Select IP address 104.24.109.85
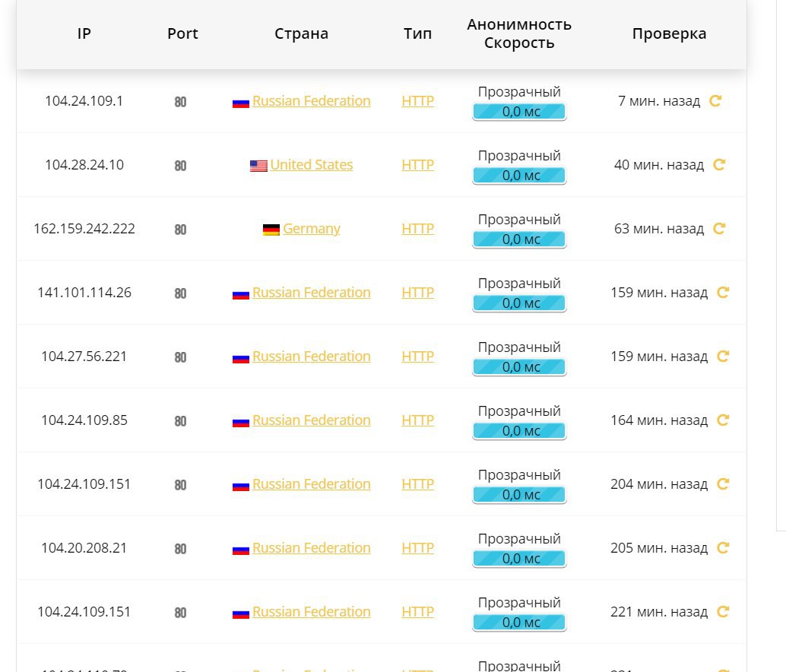The width and height of the screenshot is (786, 672). (84, 420)
